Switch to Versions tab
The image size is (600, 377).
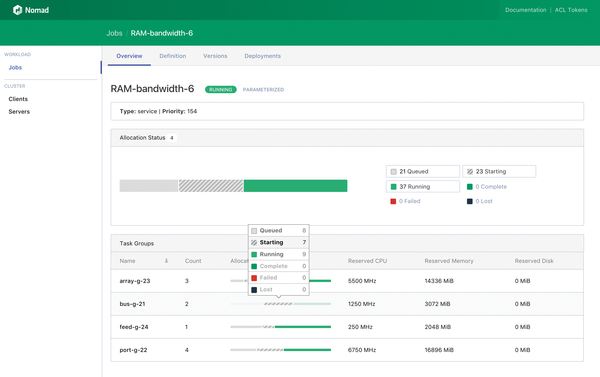tap(215, 56)
